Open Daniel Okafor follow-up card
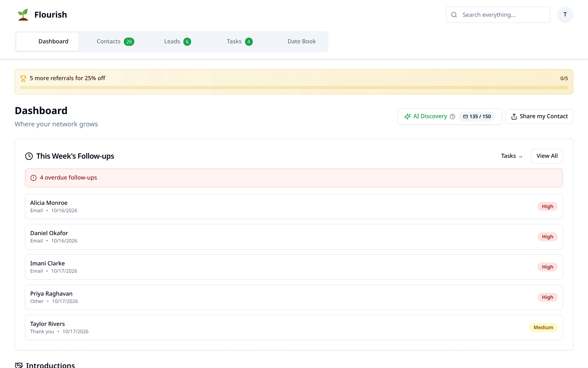 point(294,237)
